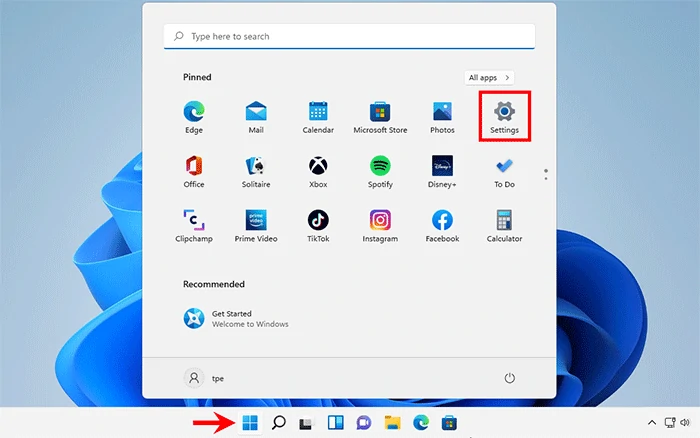Open Spotify from pinned apps
Screen dimensions: 700x438
pyautogui.click(x=380, y=172)
